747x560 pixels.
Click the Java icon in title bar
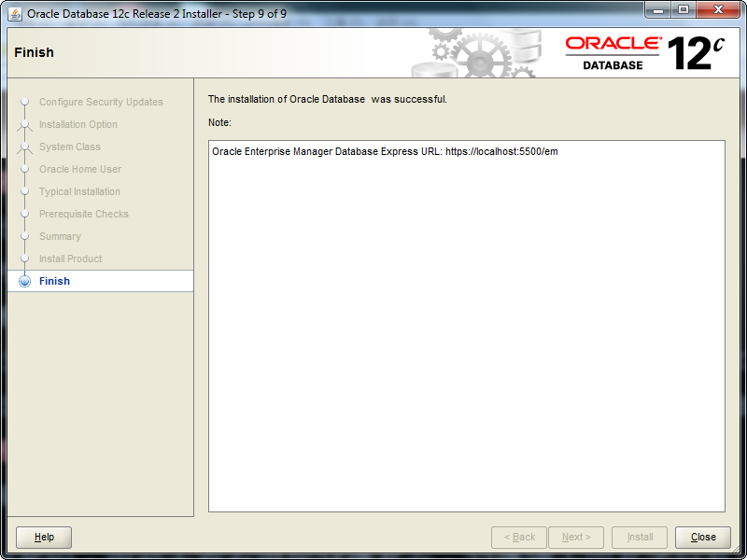click(x=15, y=14)
